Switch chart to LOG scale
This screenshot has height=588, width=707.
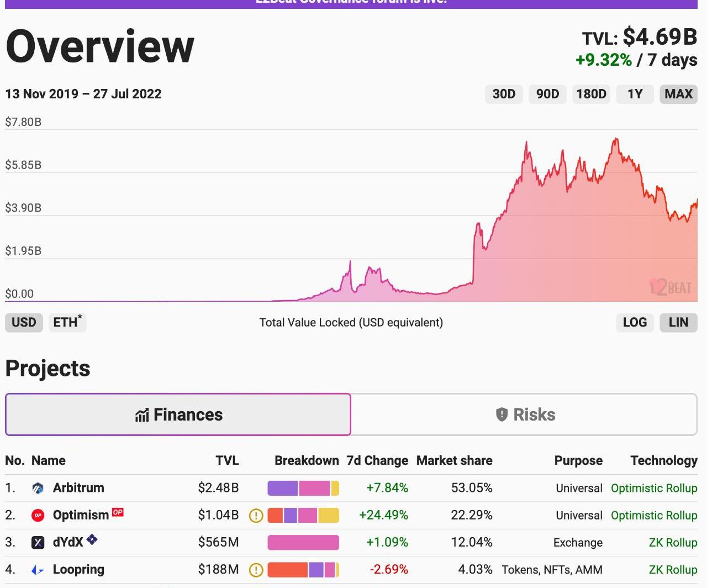click(635, 322)
